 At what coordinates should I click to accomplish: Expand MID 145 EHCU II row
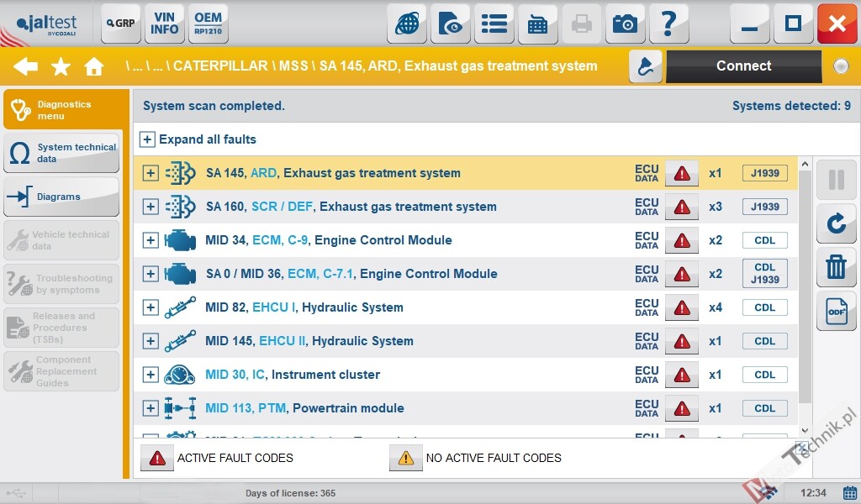pos(150,341)
